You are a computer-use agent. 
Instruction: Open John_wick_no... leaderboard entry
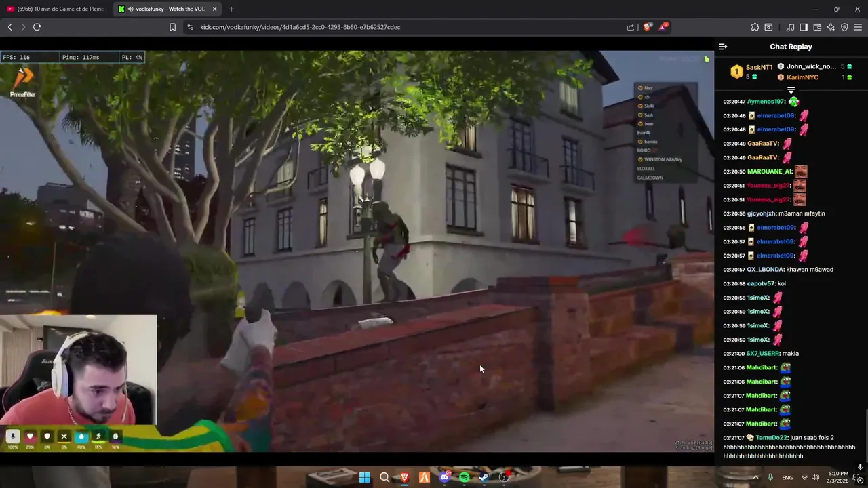[x=811, y=66]
